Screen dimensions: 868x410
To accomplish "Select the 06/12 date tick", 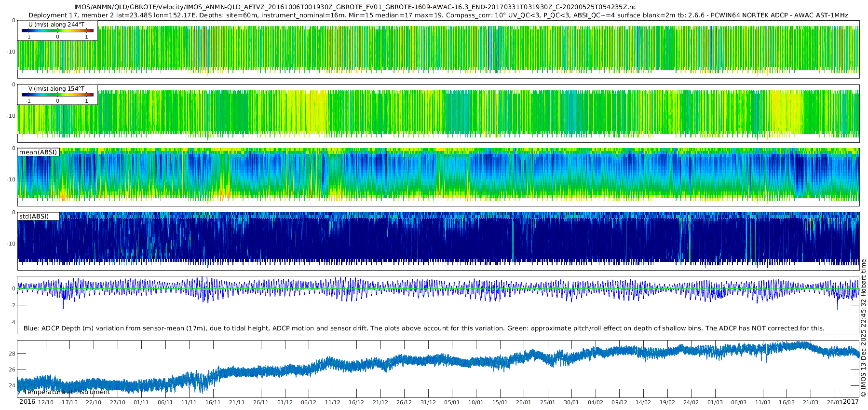I will pos(309,402).
